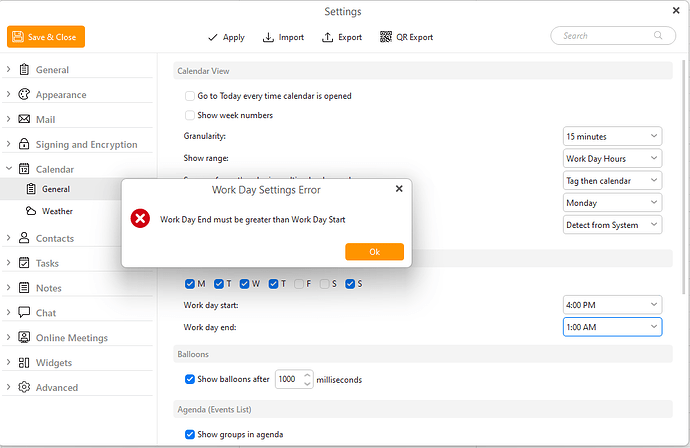
Task: Click the Notes page icon
Action: 24,288
